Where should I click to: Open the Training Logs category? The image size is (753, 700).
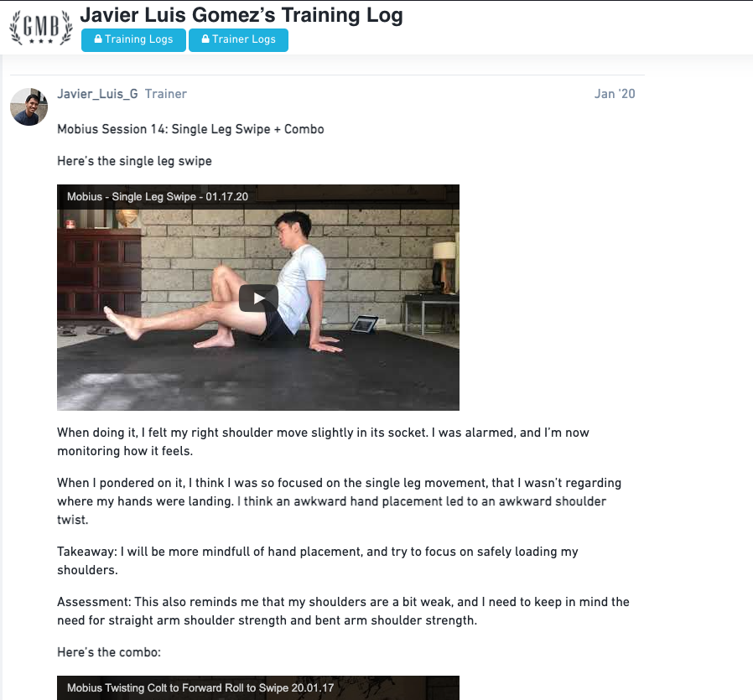click(133, 40)
